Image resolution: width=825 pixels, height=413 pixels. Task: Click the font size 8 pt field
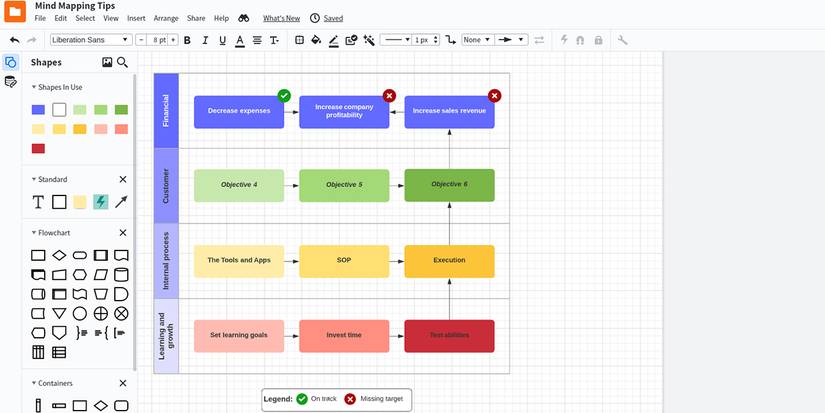pos(157,40)
